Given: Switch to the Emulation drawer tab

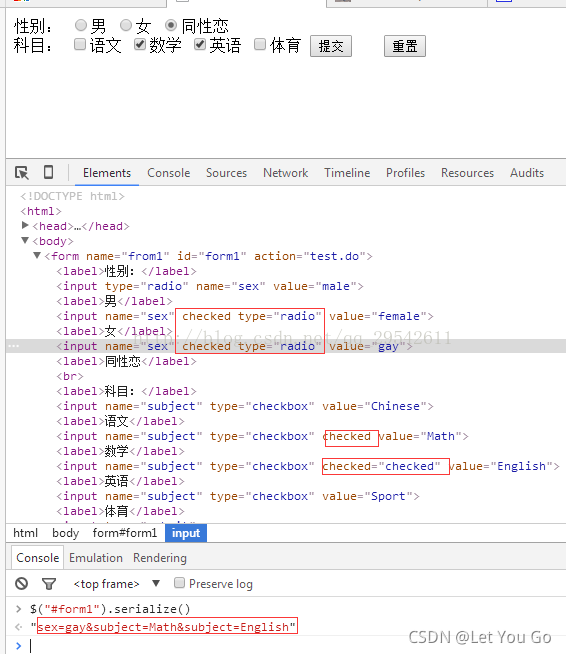Looking at the screenshot, I should (96, 558).
